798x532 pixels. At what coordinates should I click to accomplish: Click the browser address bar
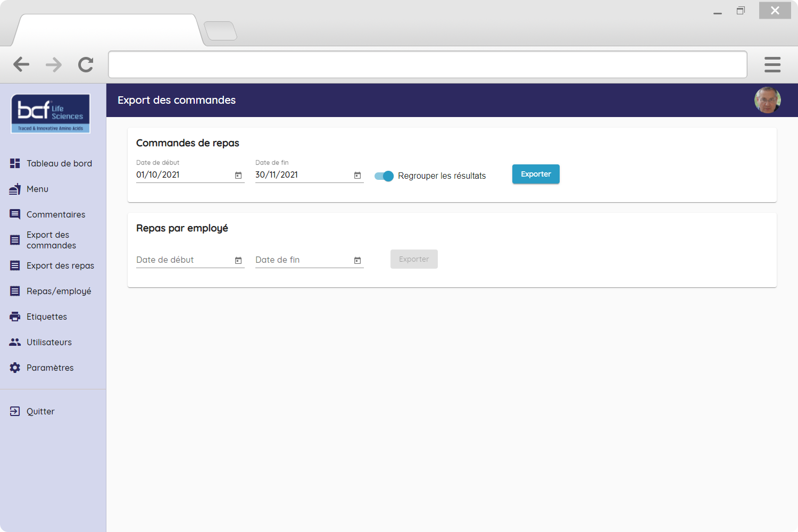[428, 64]
